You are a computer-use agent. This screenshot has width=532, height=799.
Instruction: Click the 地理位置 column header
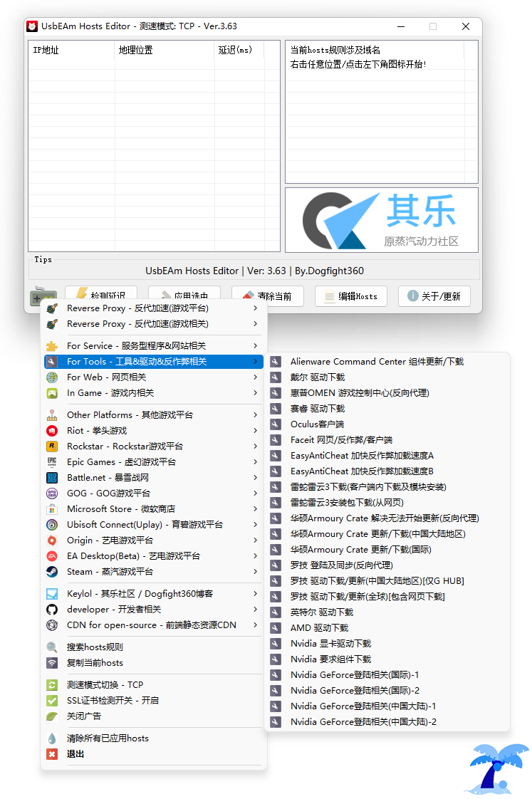point(164,50)
